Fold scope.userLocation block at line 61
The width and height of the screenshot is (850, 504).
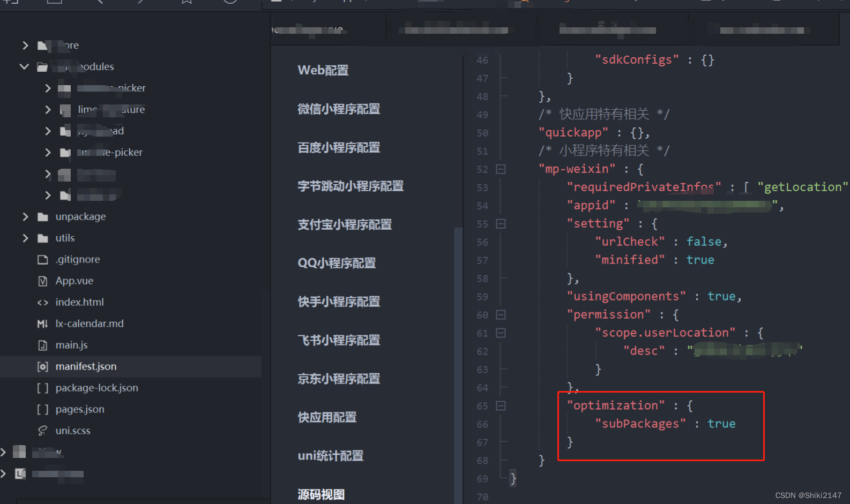pos(501,333)
